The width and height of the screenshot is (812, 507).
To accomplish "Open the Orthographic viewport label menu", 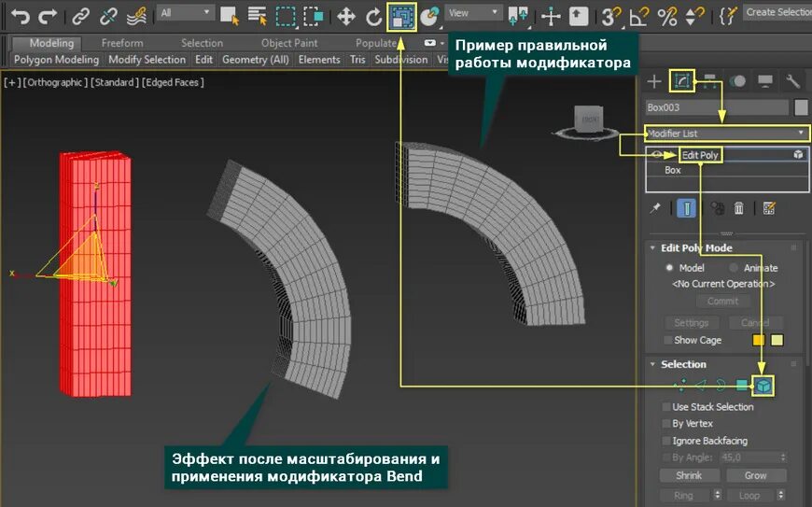I will [55, 82].
